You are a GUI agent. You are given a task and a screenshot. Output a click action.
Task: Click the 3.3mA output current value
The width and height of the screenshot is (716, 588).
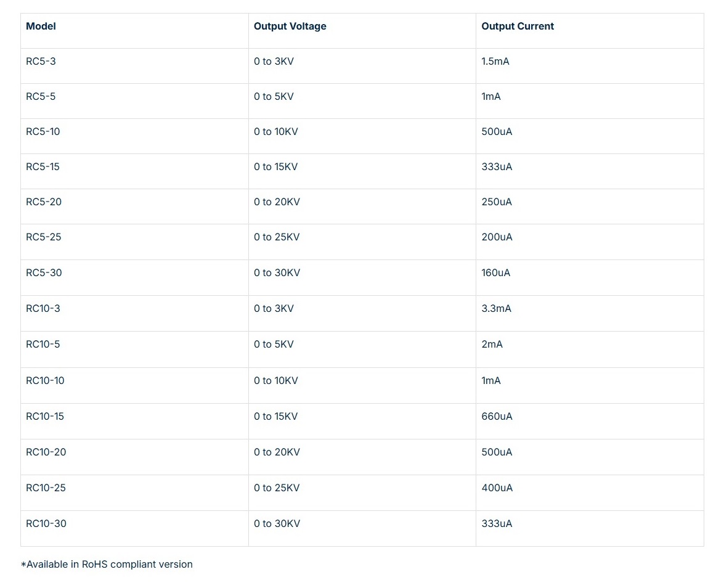pos(496,309)
